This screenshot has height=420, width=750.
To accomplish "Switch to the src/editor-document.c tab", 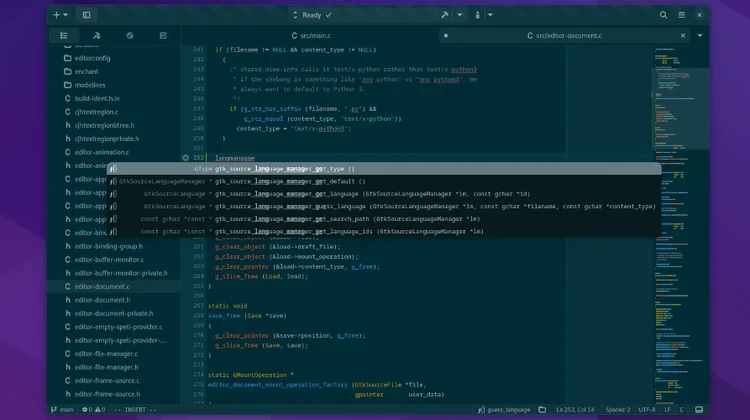I will [x=564, y=35].
